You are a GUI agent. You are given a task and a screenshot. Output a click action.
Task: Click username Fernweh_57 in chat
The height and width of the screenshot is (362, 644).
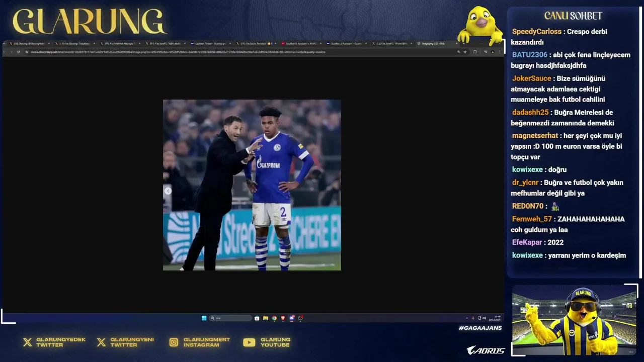pyautogui.click(x=532, y=219)
